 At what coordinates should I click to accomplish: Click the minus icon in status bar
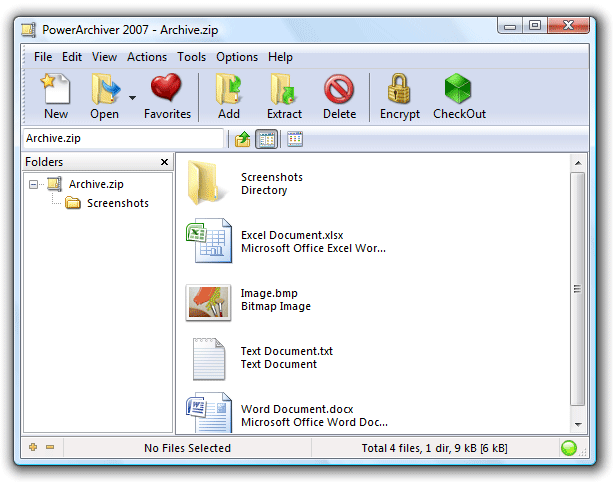(x=50, y=447)
